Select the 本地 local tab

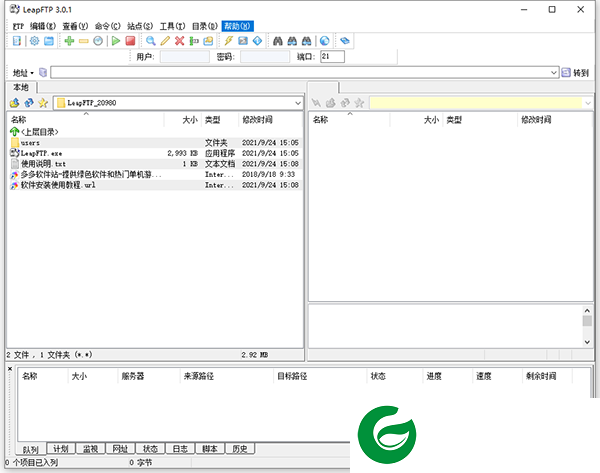[x=21, y=87]
